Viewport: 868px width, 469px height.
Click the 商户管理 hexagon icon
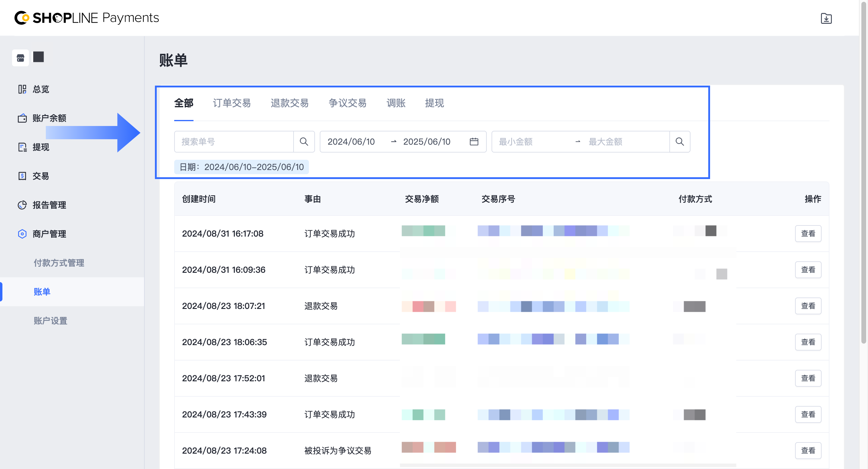pos(22,234)
